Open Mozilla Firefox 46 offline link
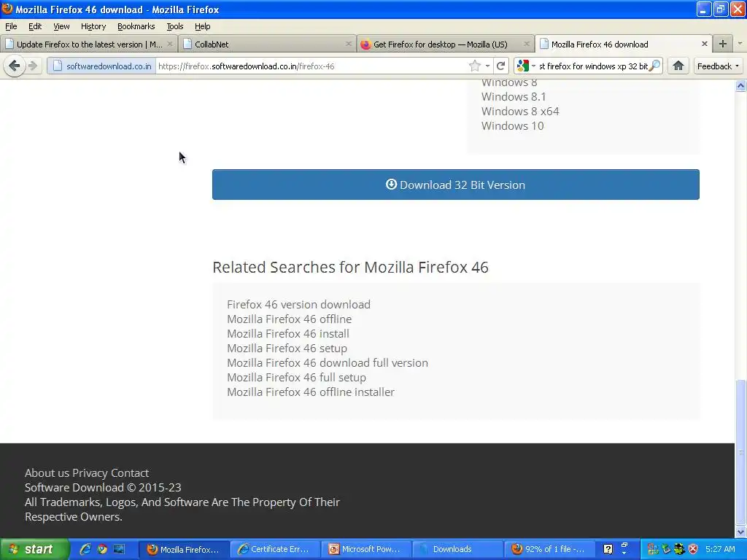The height and width of the screenshot is (560, 747). [289, 319]
